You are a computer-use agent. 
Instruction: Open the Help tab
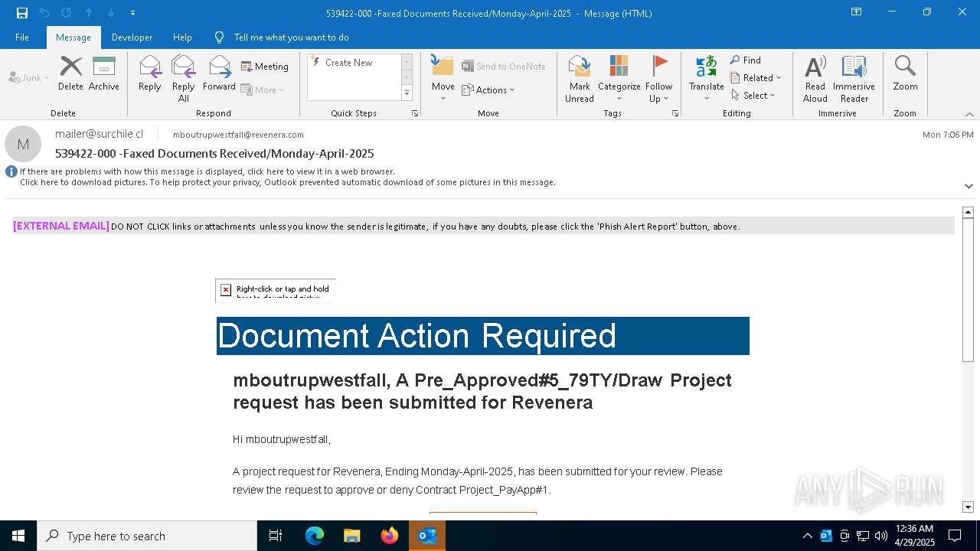tap(182, 37)
